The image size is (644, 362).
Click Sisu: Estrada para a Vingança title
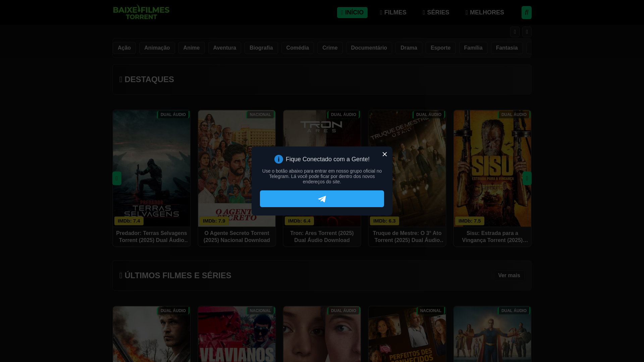(x=492, y=237)
